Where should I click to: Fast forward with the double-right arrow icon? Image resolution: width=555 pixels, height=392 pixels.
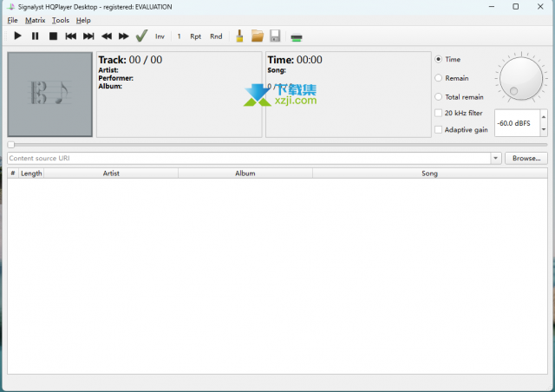tap(124, 36)
